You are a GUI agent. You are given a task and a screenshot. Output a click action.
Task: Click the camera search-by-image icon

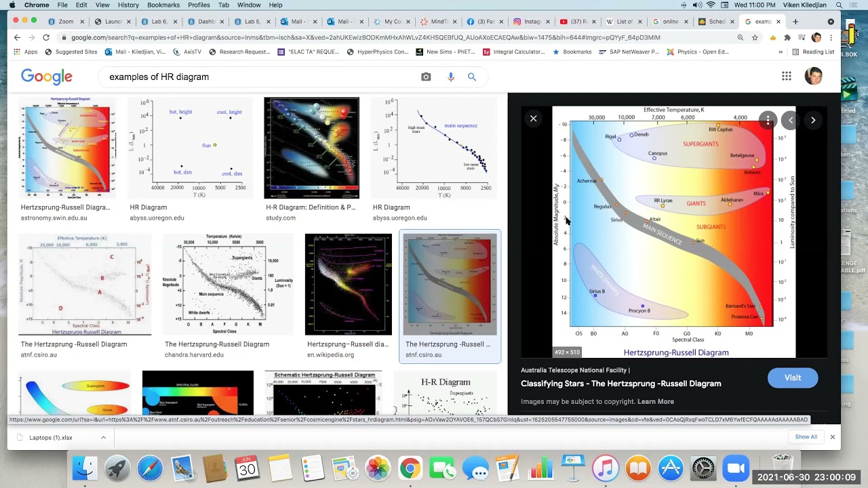tap(426, 77)
